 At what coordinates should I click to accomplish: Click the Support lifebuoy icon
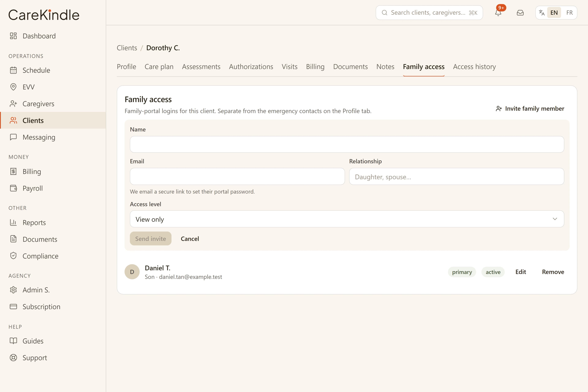coord(13,358)
